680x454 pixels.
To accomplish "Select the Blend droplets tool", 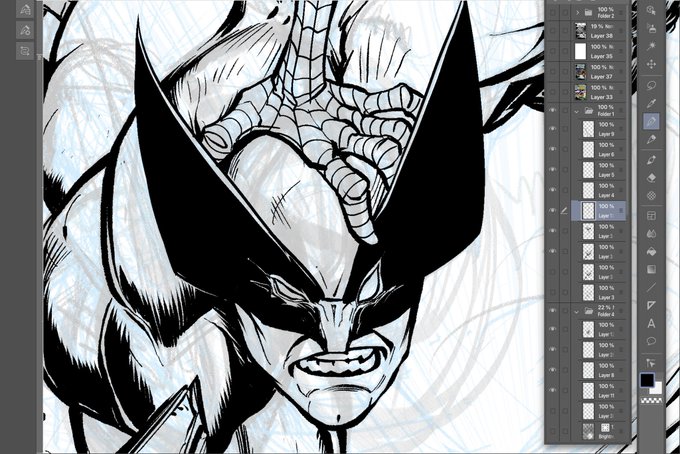I will 651,234.
